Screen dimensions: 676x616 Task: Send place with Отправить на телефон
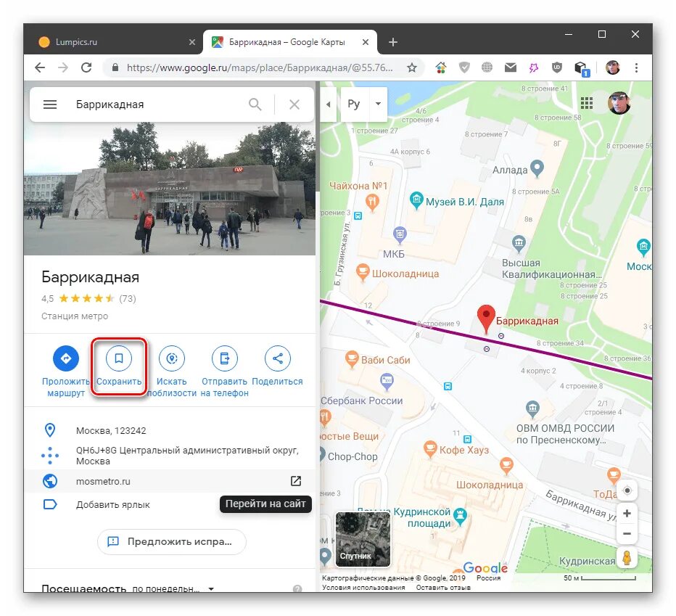(225, 358)
